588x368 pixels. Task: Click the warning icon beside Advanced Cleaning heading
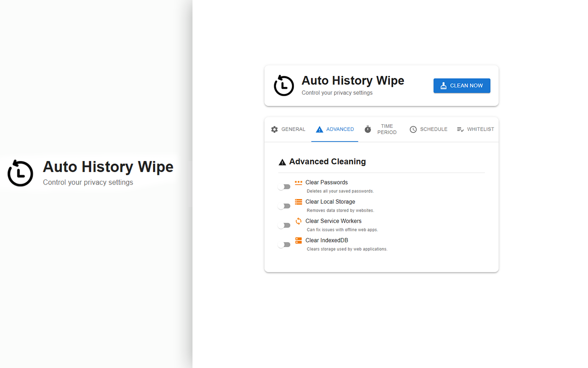click(282, 161)
